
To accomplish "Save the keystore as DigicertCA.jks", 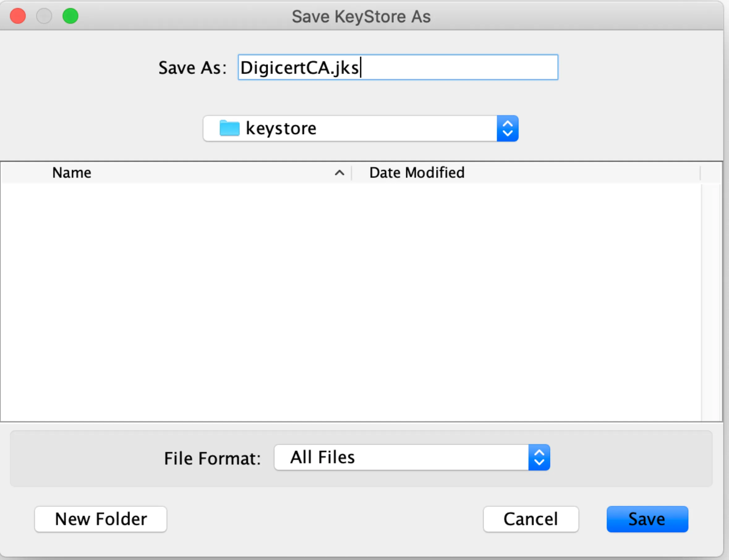I will coord(647,519).
